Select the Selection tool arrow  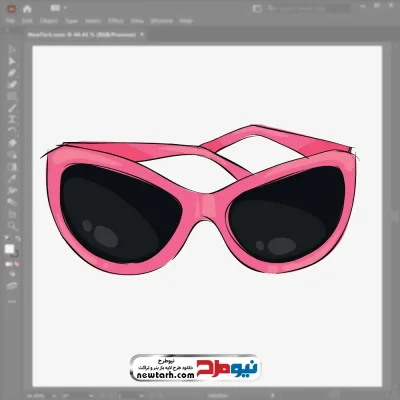pos(12,50)
